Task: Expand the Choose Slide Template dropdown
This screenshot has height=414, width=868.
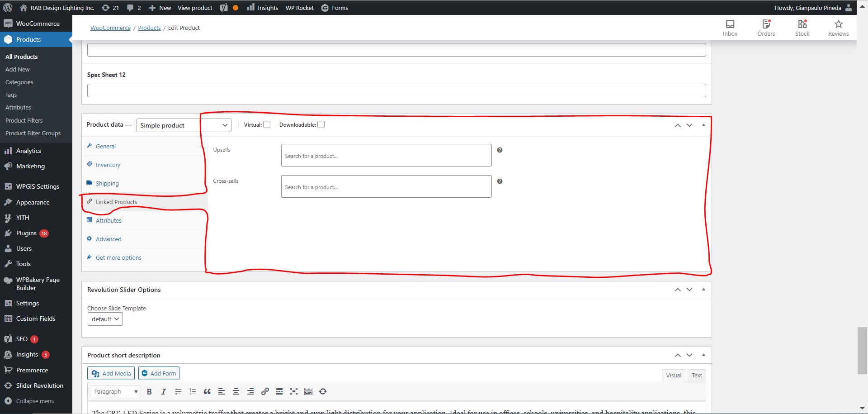Action: pyautogui.click(x=105, y=319)
